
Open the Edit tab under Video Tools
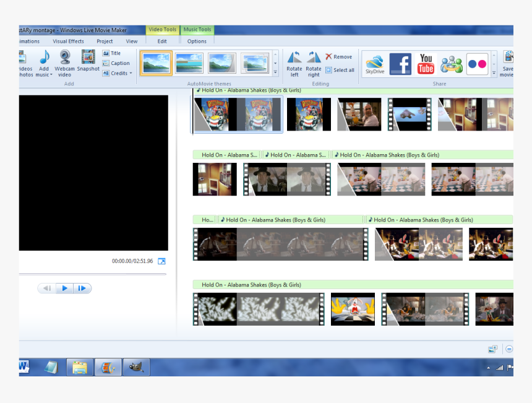tap(162, 41)
